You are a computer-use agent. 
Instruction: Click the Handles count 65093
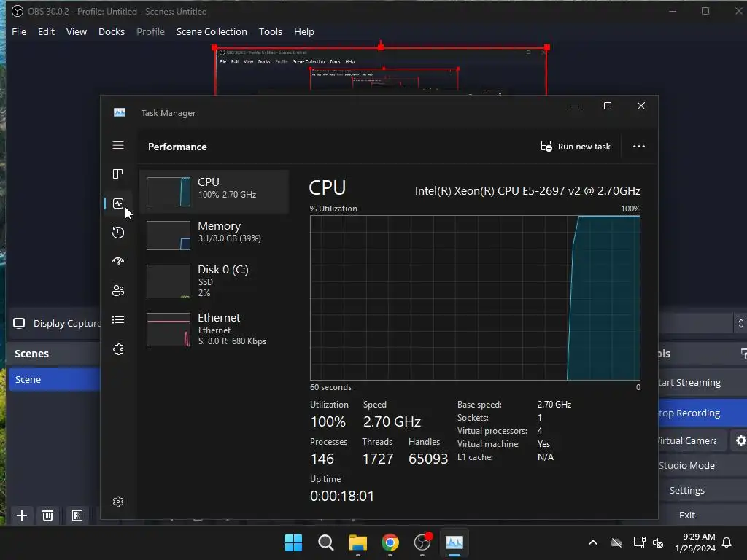(x=428, y=459)
